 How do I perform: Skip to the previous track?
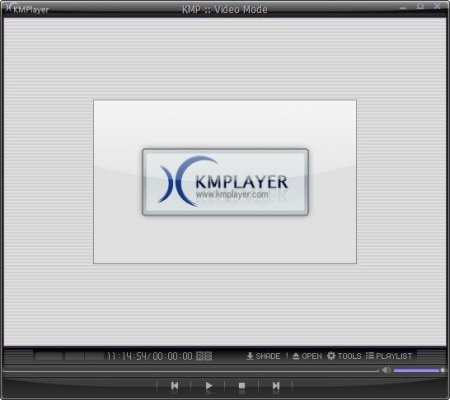(x=174, y=386)
